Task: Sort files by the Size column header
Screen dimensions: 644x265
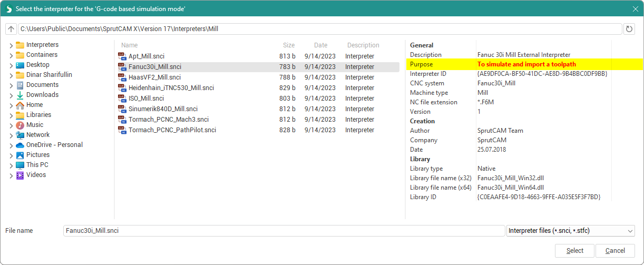Action: 289,45
